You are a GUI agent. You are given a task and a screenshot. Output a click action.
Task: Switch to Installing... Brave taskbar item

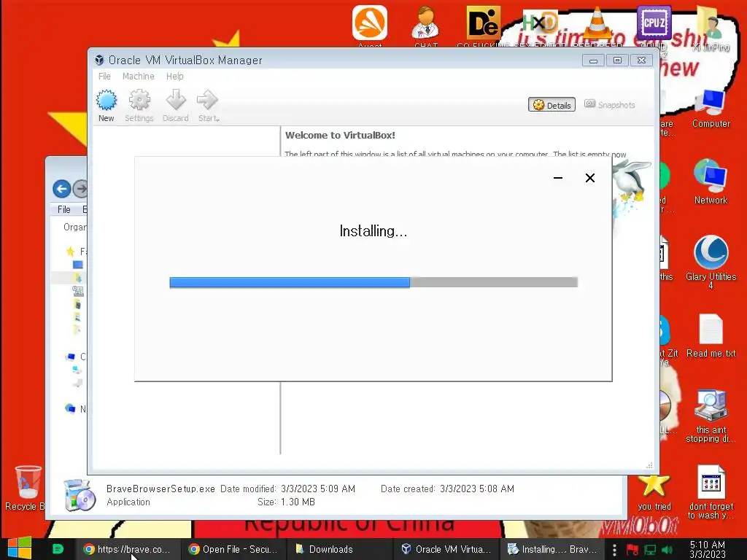tap(551, 549)
